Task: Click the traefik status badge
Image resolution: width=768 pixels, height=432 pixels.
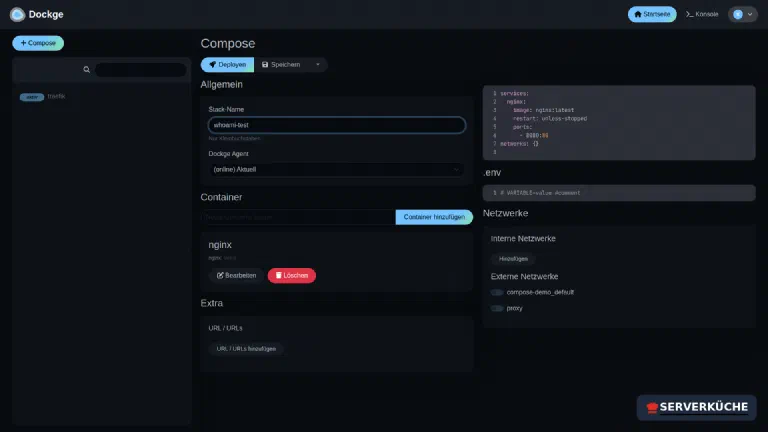Action: coord(32,97)
